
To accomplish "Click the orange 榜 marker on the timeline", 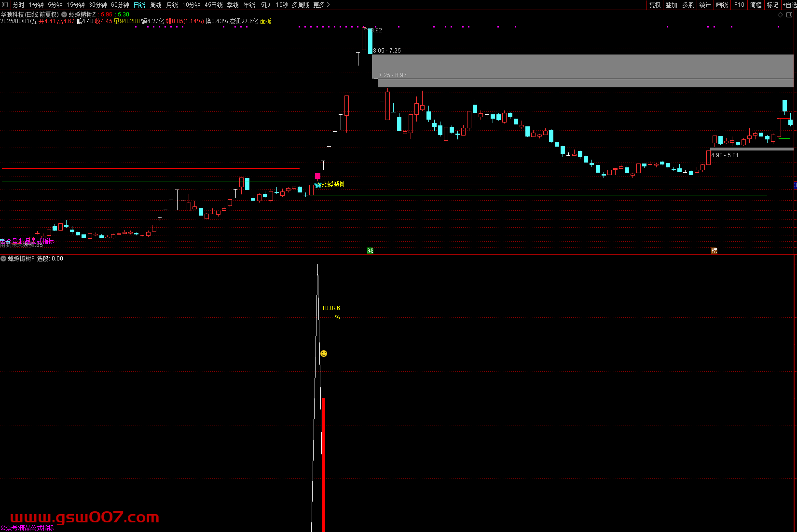I will tap(714, 250).
